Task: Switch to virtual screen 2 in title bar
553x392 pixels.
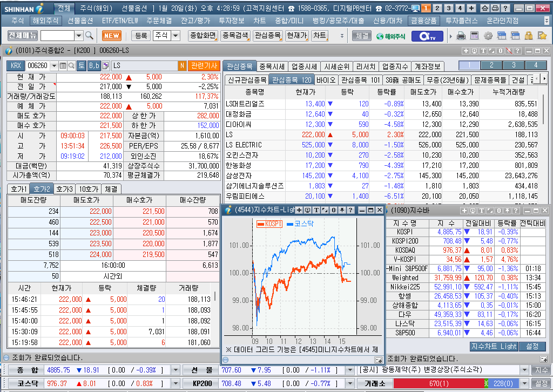Action: click(x=437, y=8)
